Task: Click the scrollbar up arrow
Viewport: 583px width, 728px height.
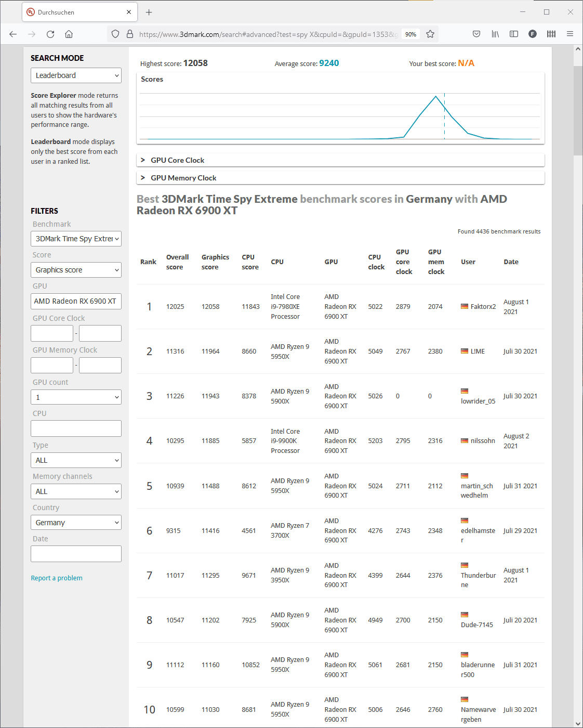Action: pos(578,49)
